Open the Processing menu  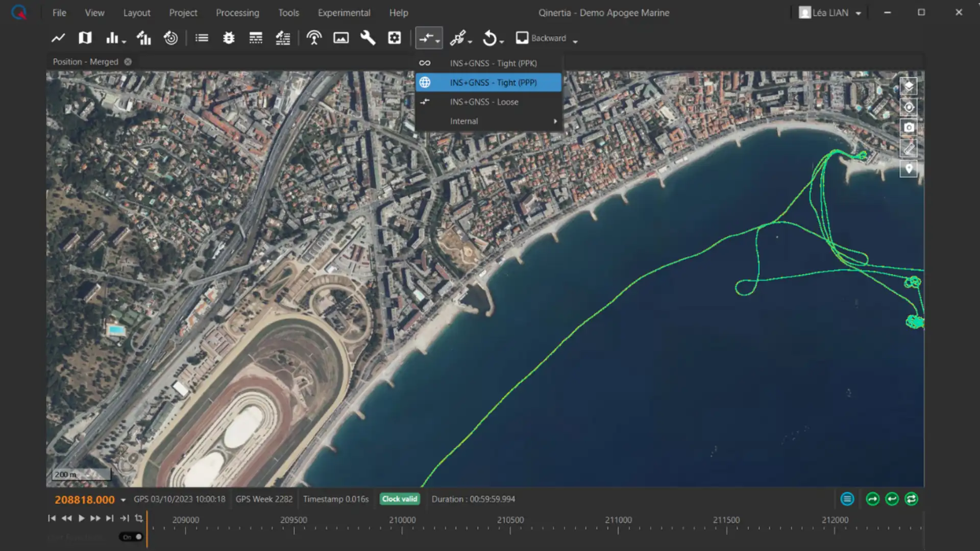coord(237,13)
